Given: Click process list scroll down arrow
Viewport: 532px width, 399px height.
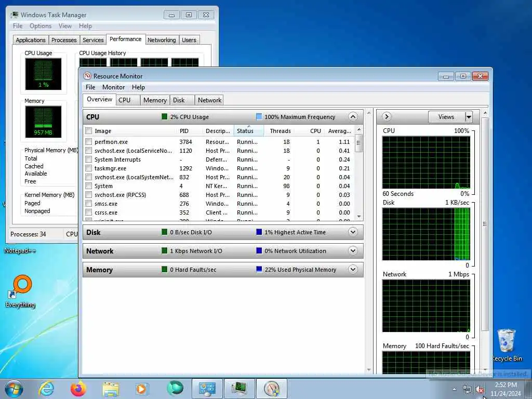Looking at the screenshot, I should point(359,217).
